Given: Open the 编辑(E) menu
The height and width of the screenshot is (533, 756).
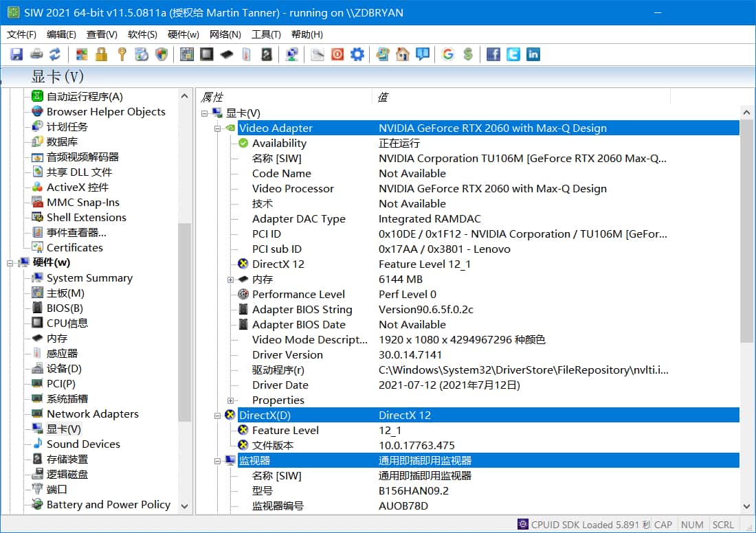Looking at the screenshot, I should pyautogui.click(x=61, y=34).
